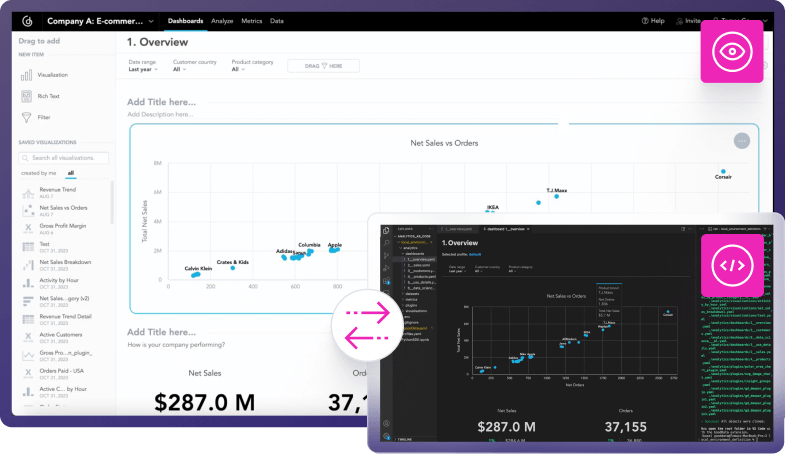Click in the Search all visualizations field
Screen dimensions: 785x454
click(x=64, y=158)
